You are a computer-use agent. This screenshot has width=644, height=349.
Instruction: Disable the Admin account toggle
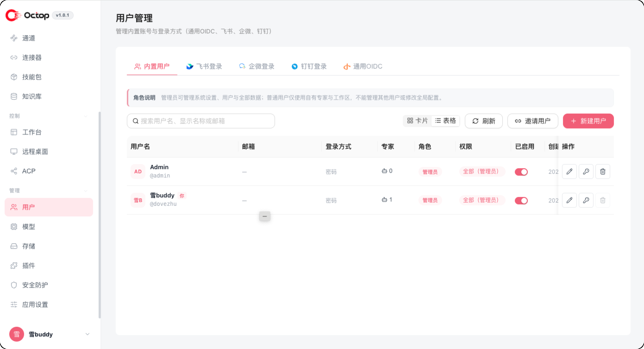pos(521,171)
